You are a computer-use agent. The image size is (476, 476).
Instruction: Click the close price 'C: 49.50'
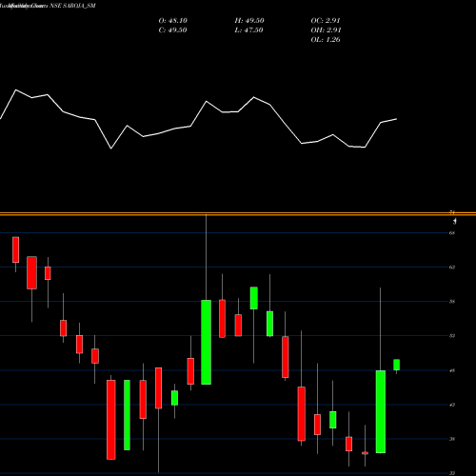[172, 30]
